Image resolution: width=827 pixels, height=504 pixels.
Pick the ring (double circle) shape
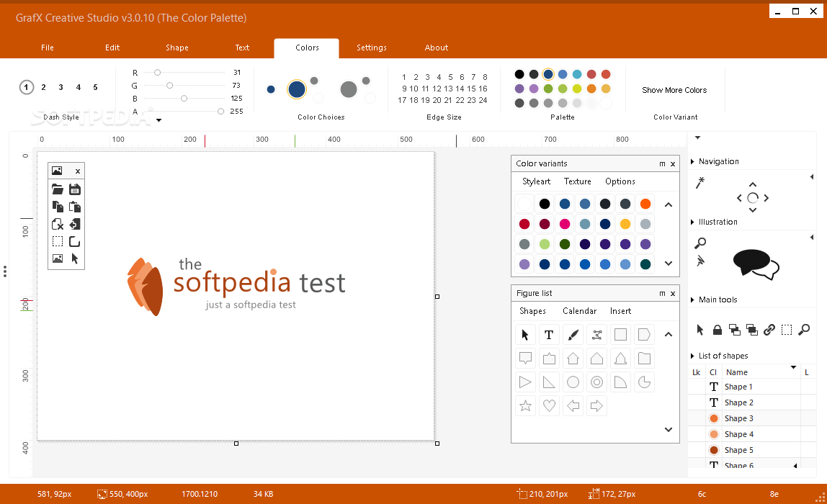coord(596,382)
